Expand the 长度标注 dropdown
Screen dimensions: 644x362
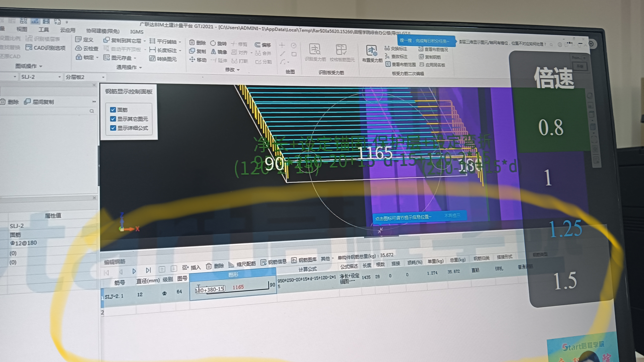pos(180,51)
